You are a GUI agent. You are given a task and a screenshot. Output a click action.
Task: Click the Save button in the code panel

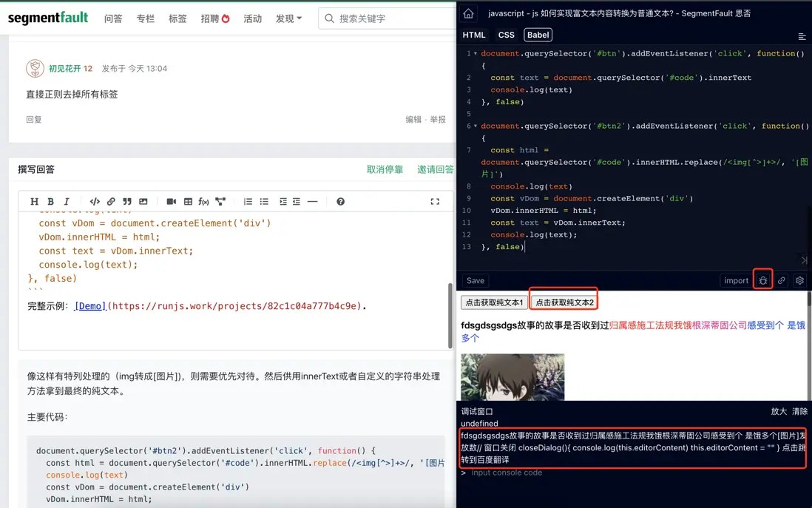pos(474,280)
